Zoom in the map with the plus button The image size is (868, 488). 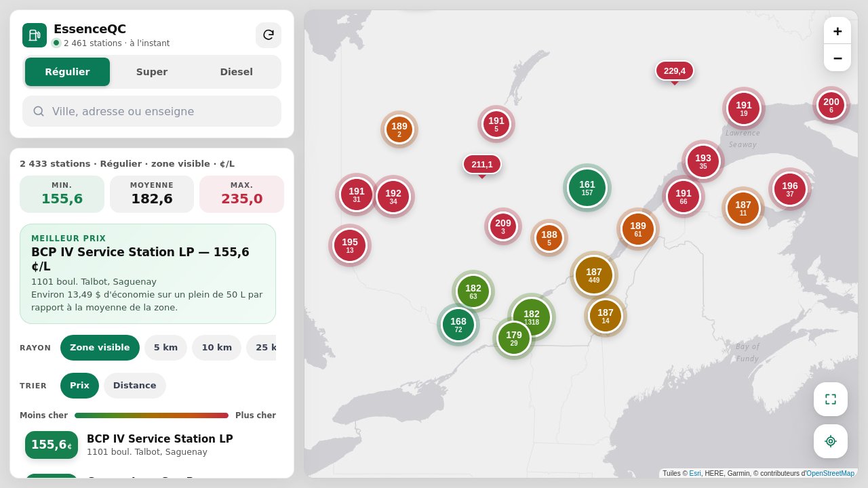click(837, 31)
